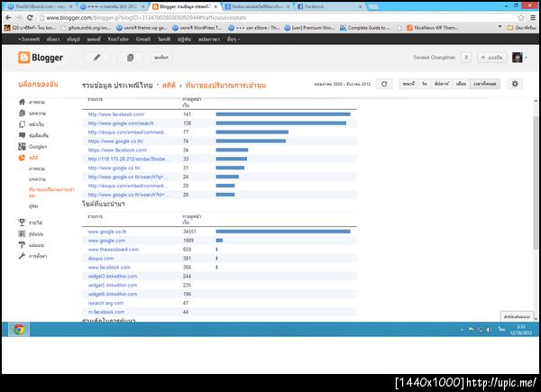Open the posts list clipboard icon

tap(130, 58)
